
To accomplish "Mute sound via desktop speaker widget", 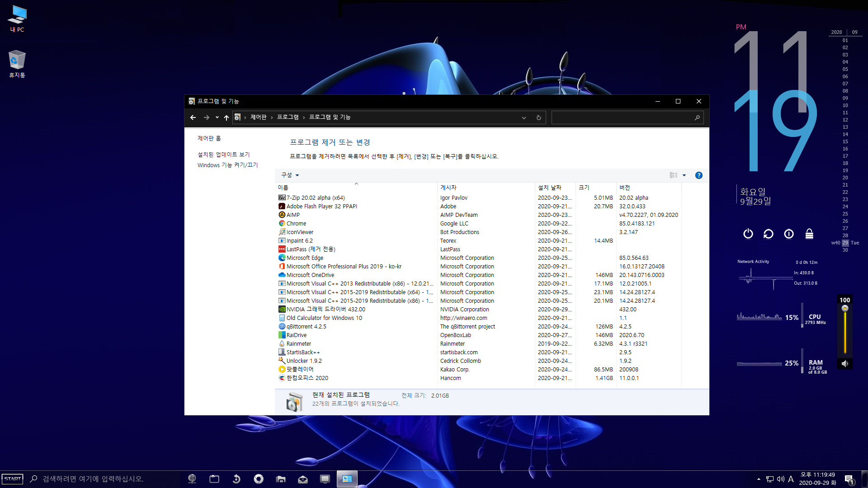I will pos(845,363).
